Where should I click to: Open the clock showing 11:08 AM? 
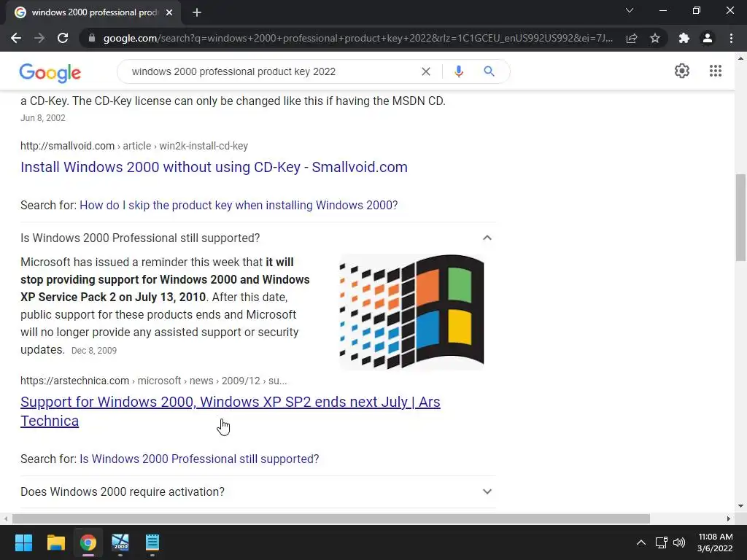coord(715,542)
